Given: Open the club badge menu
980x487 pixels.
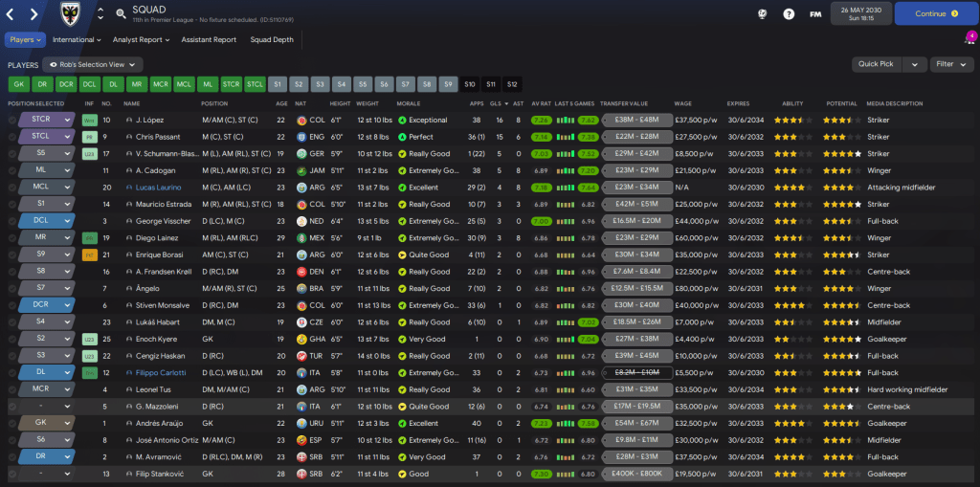Looking at the screenshot, I should [x=71, y=14].
